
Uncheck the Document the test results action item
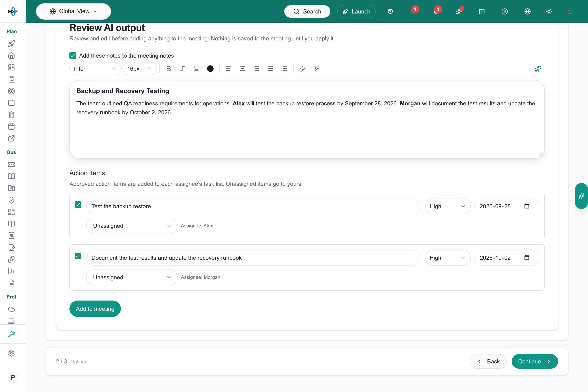(78, 256)
